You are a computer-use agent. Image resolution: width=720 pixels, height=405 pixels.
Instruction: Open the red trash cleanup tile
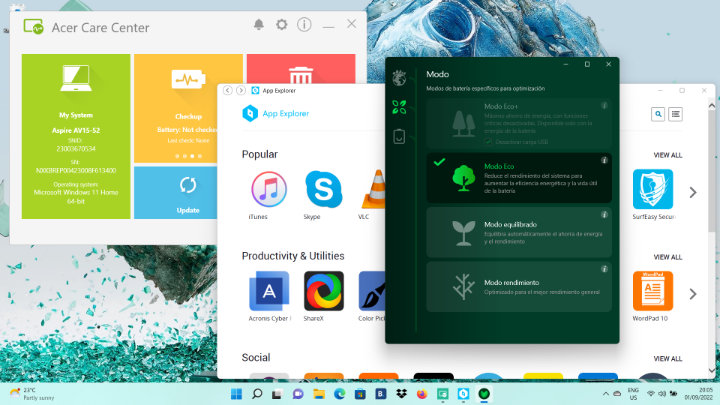(301, 69)
